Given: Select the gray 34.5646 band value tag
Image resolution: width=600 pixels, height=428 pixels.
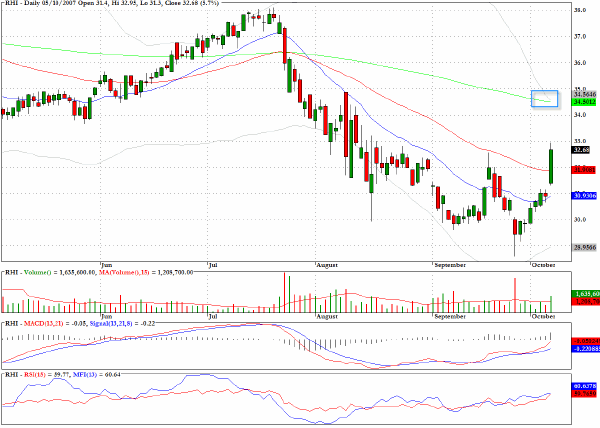Looking at the screenshot, I should point(584,94).
